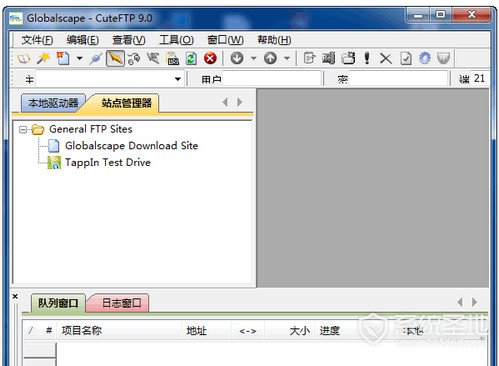Click the 用户 username input field

[272, 79]
